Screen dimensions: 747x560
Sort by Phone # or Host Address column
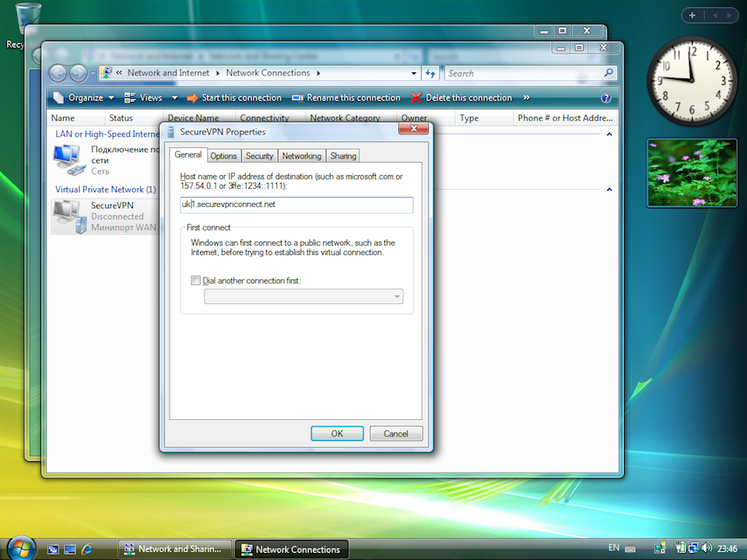pyautogui.click(x=565, y=117)
